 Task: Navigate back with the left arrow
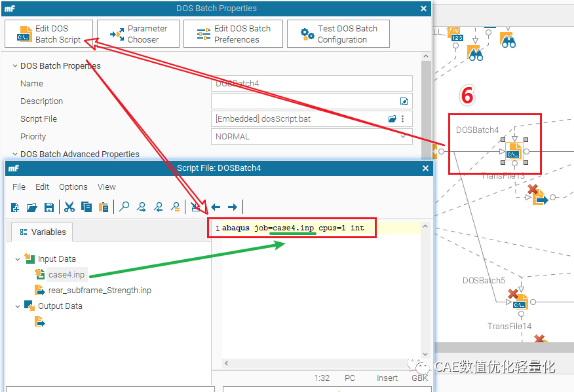coord(216,207)
